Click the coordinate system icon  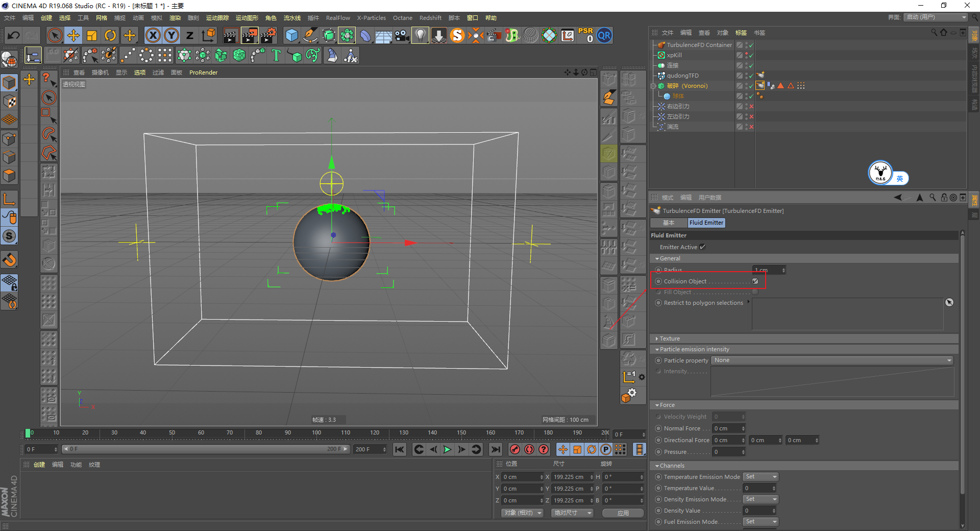208,36
